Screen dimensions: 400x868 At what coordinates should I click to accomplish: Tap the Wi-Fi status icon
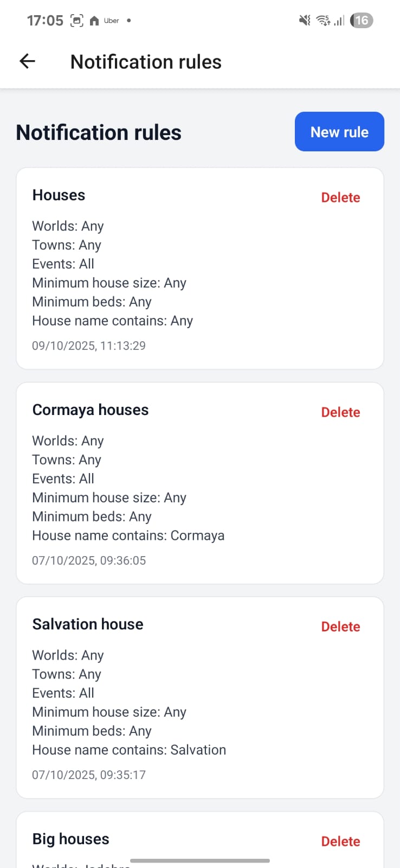(323, 21)
